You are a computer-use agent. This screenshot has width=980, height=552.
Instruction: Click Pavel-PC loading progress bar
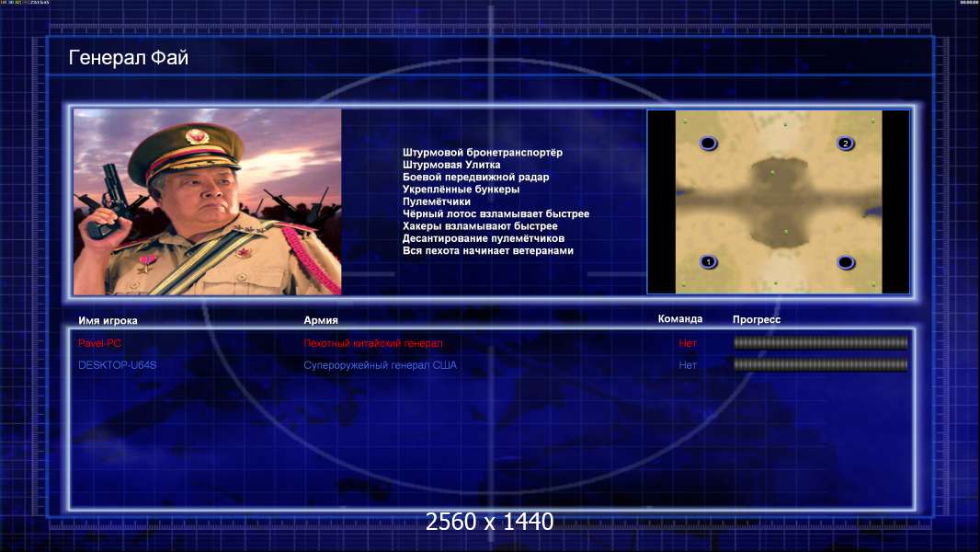coord(821,342)
